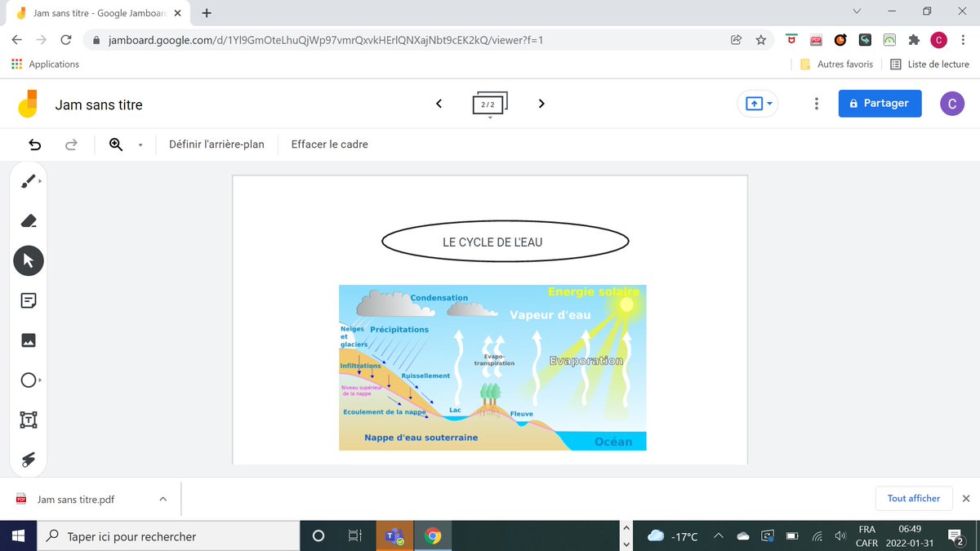Rename the Jam sans titre title

pyautogui.click(x=99, y=104)
